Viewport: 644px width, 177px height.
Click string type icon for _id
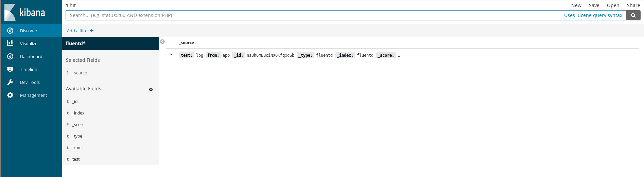tap(68, 102)
